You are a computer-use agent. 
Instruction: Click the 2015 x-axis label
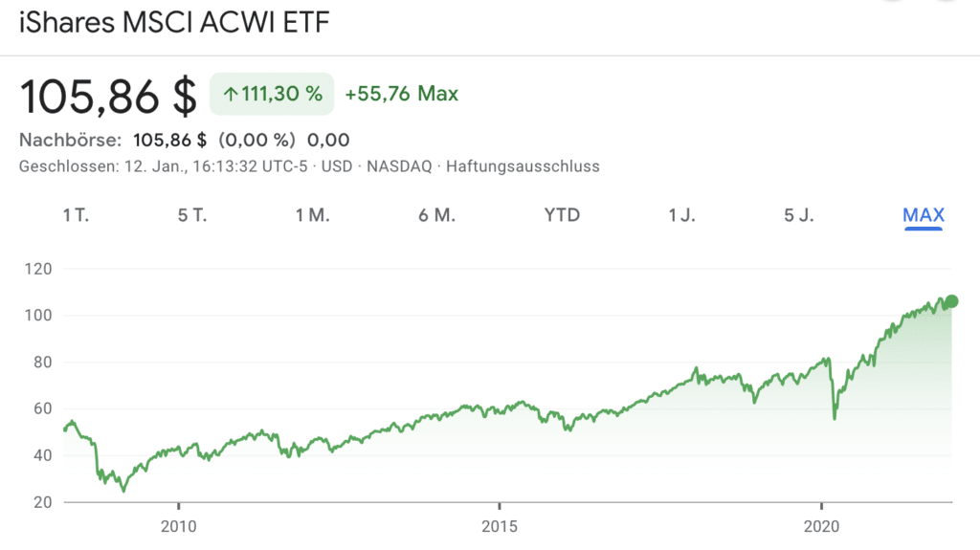pos(499,526)
